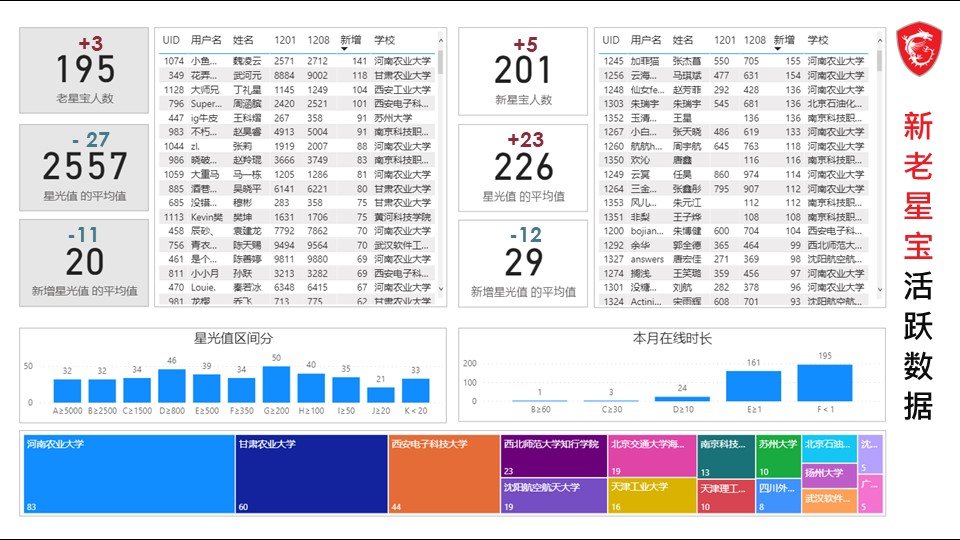
Task: Select 西安电子科技大学 treemap tile with 44
Action: tap(444, 474)
